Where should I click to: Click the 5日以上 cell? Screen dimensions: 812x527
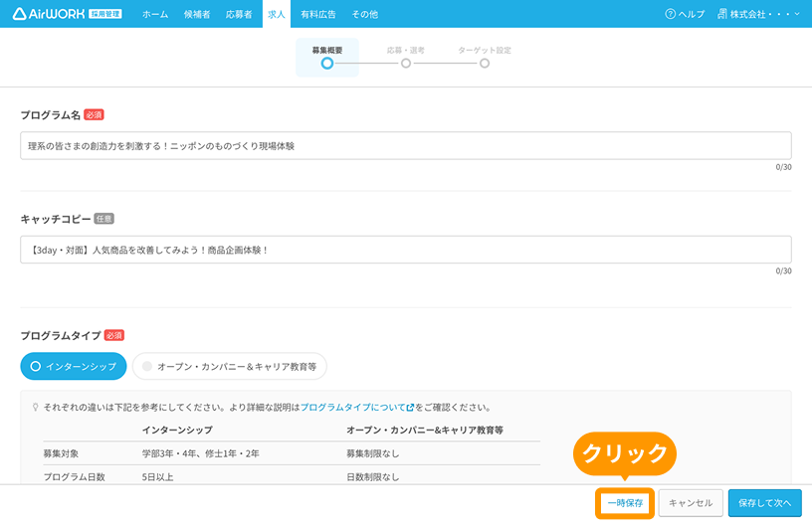click(x=157, y=477)
